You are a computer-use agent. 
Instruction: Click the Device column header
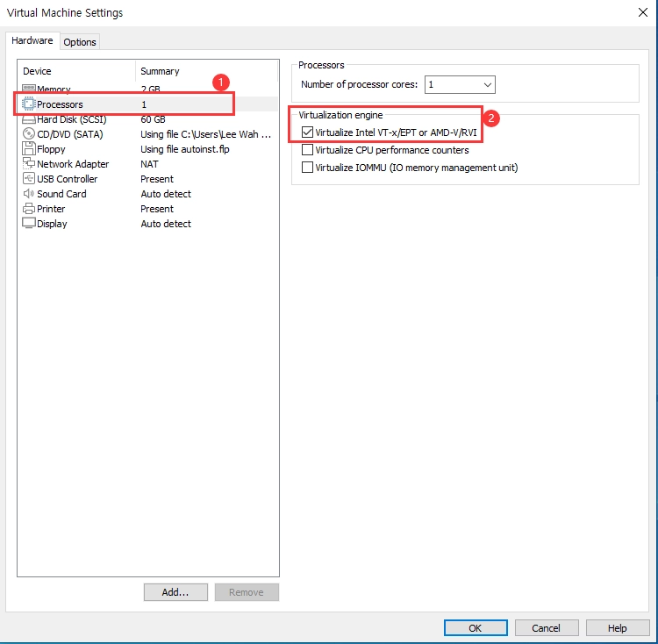(x=37, y=71)
